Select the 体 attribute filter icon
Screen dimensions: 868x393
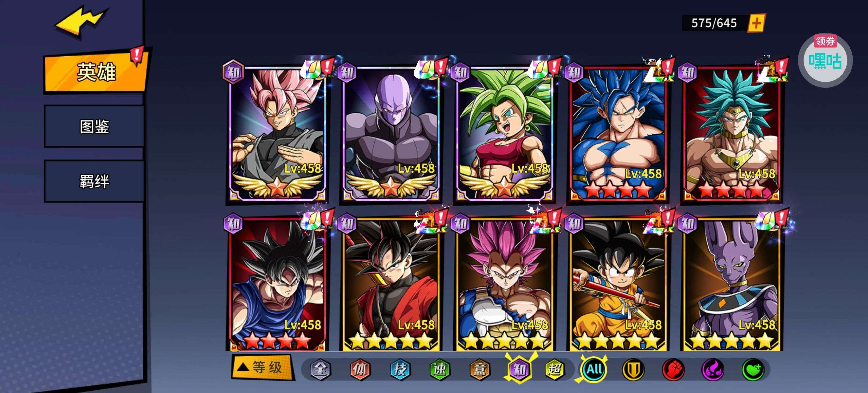(360, 369)
